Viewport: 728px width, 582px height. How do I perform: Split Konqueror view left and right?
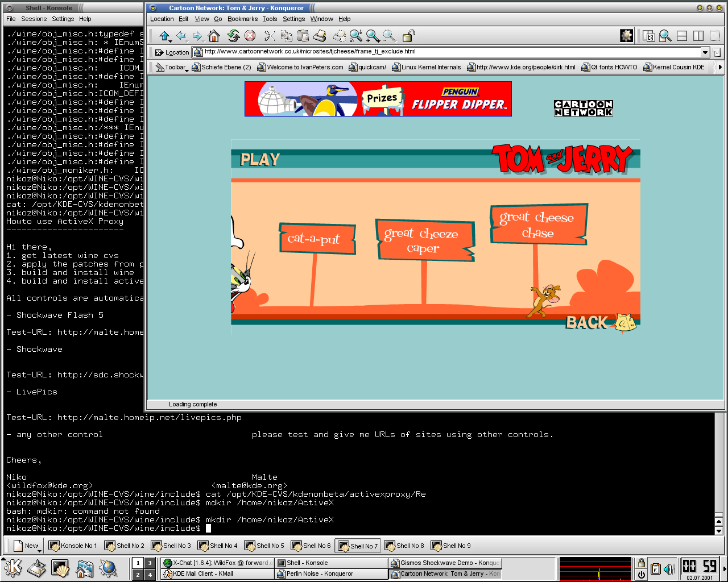[x=698, y=36]
